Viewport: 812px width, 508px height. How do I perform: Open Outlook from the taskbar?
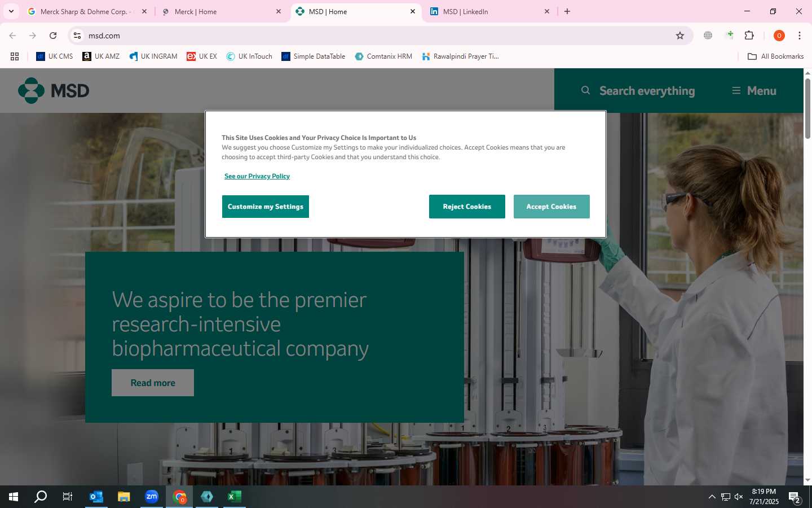coord(96,497)
